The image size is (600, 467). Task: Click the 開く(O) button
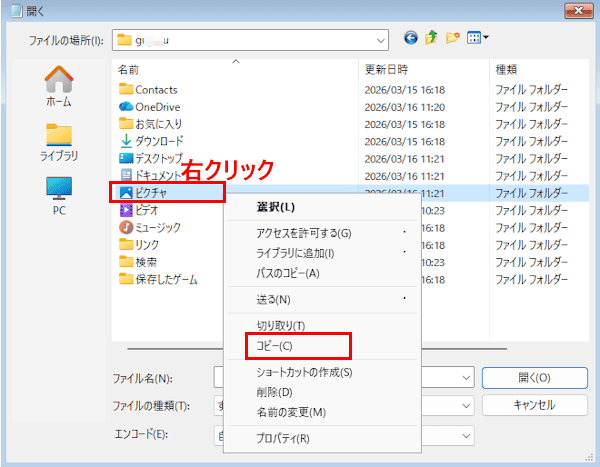[x=534, y=378]
